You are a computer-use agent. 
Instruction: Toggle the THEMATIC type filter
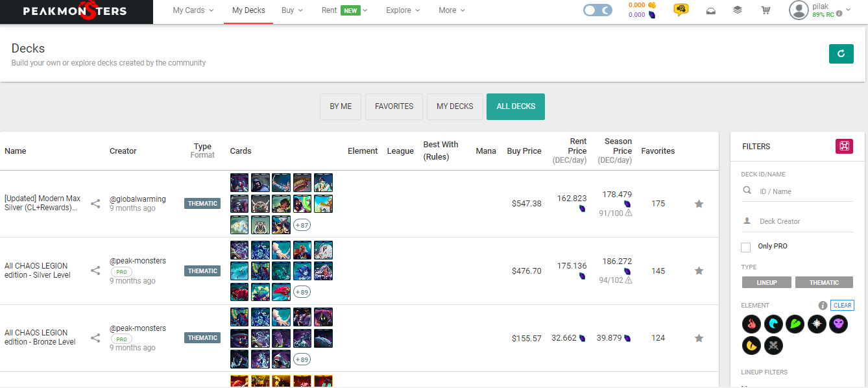(x=824, y=282)
